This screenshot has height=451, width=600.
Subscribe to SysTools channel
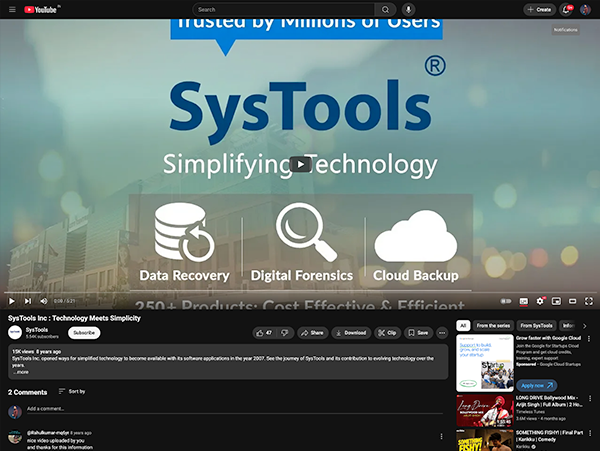click(x=84, y=333)
